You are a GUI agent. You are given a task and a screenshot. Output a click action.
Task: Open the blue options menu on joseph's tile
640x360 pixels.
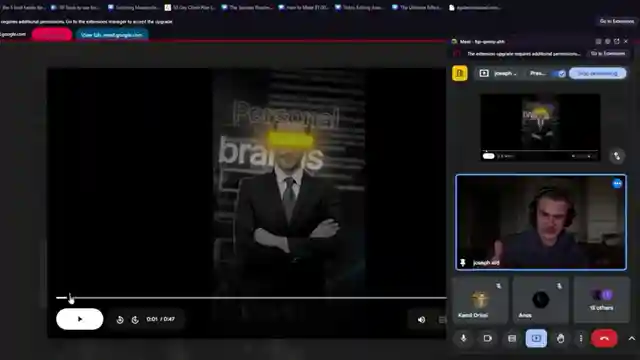pyautogui.click(x=617, y=184)
